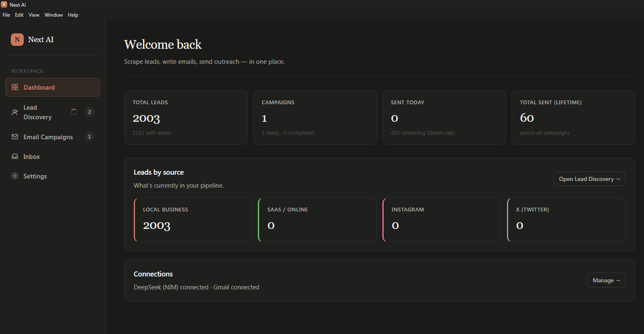Click the lifetime sent value 60

[x=527, y=118]
